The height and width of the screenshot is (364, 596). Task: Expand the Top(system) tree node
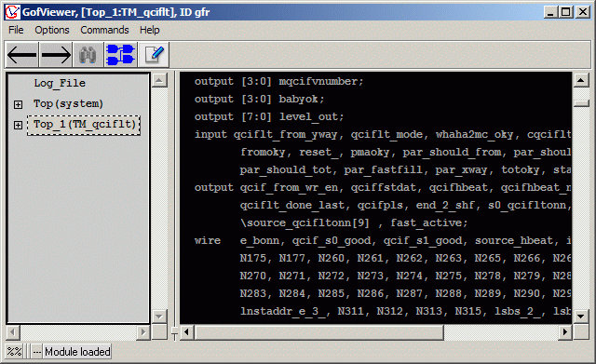point(18,104)
